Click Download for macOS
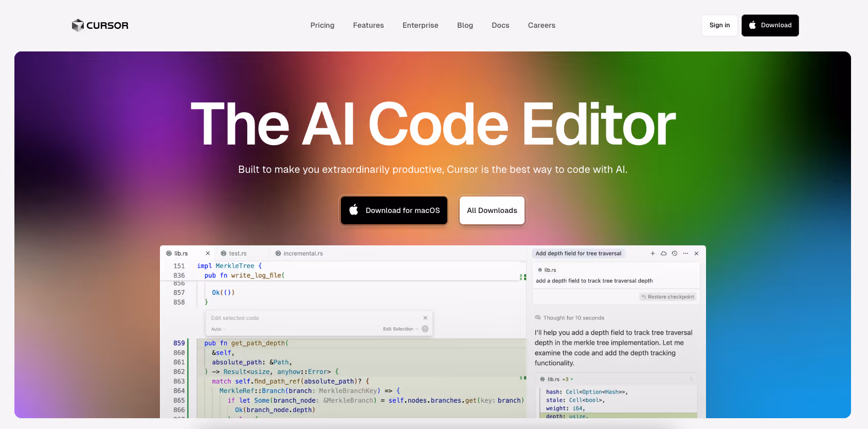The image size is (868, 429). (394, 210)
